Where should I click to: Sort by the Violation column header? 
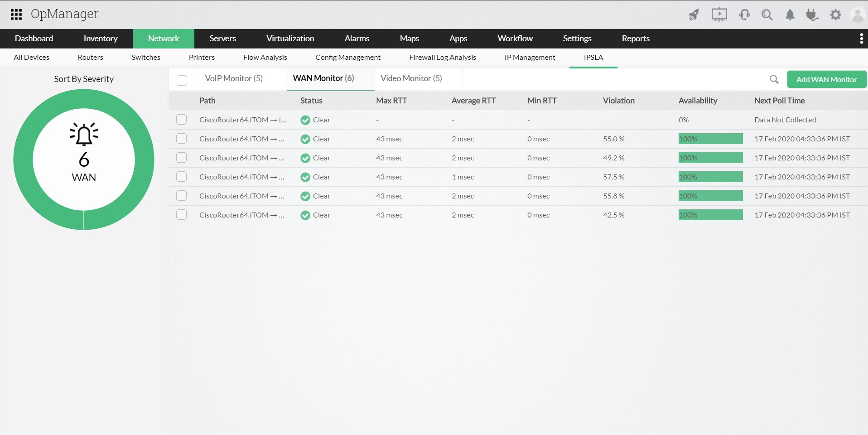[x=618, y=101]
